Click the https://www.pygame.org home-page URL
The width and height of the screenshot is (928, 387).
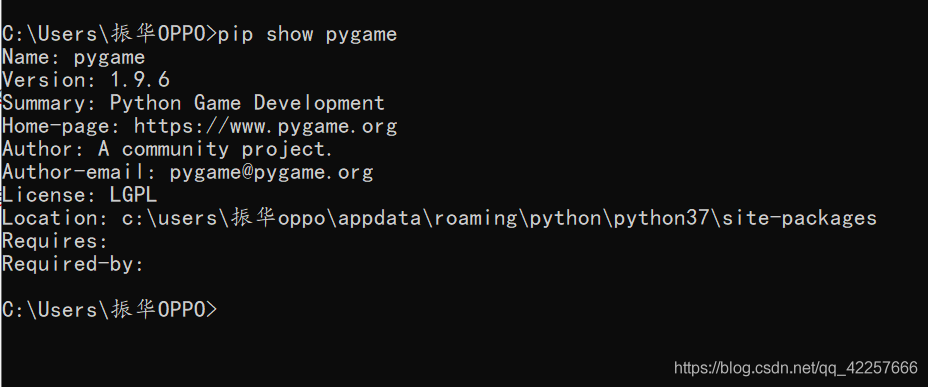click(265, 126)
